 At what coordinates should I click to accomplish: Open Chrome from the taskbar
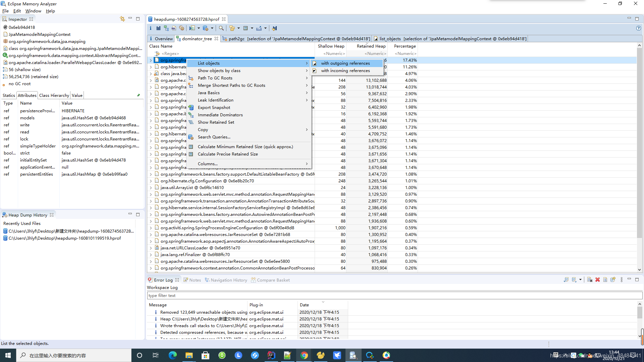pyautogui.click(x=304, y=355)
